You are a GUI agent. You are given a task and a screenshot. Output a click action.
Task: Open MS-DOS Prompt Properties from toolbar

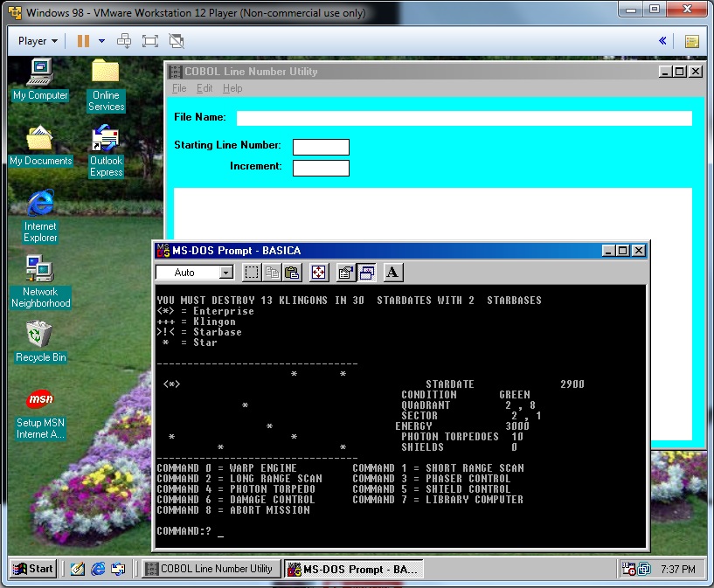coord(345,273)
